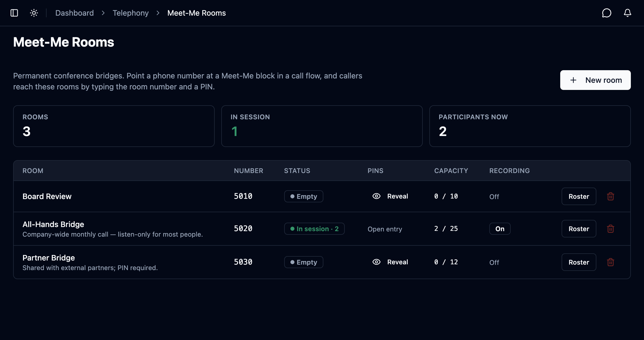Click capacity 0 / 12

click(x=446, y=262)
